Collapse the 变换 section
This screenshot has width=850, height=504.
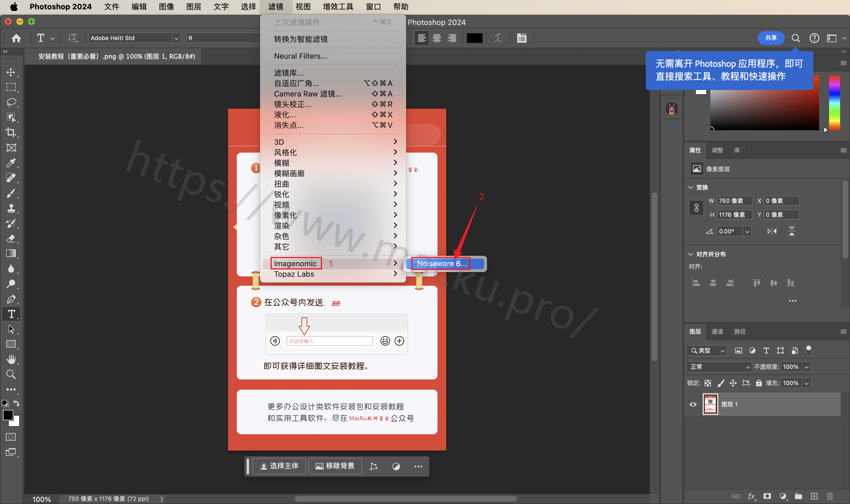pyautogui.click(x=690, y=187)
